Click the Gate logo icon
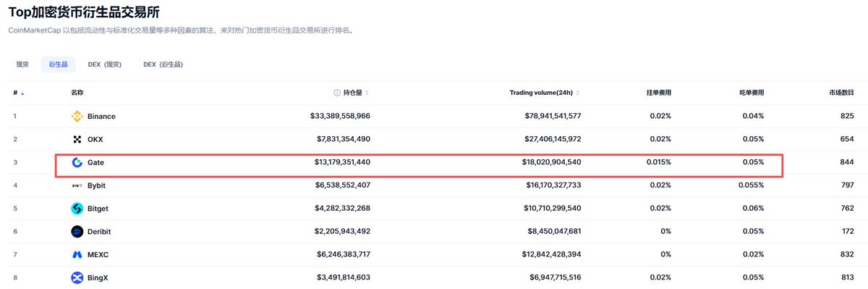Viewport: 868px width, 289px height. pos(77,162)
